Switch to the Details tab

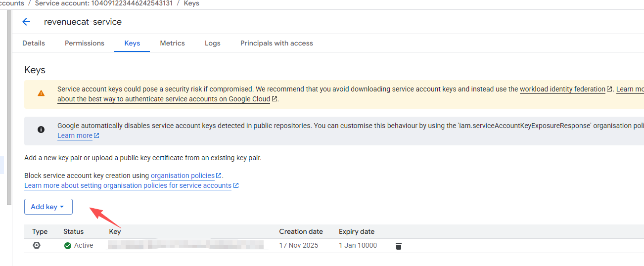34,43
